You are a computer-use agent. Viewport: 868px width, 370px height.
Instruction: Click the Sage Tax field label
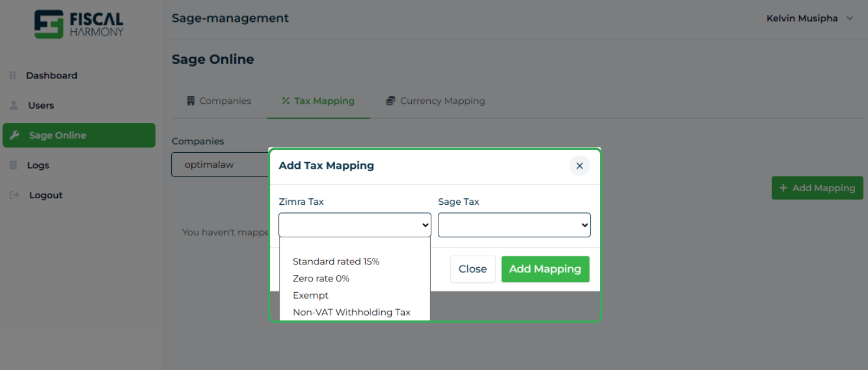(x=458, y=202)
